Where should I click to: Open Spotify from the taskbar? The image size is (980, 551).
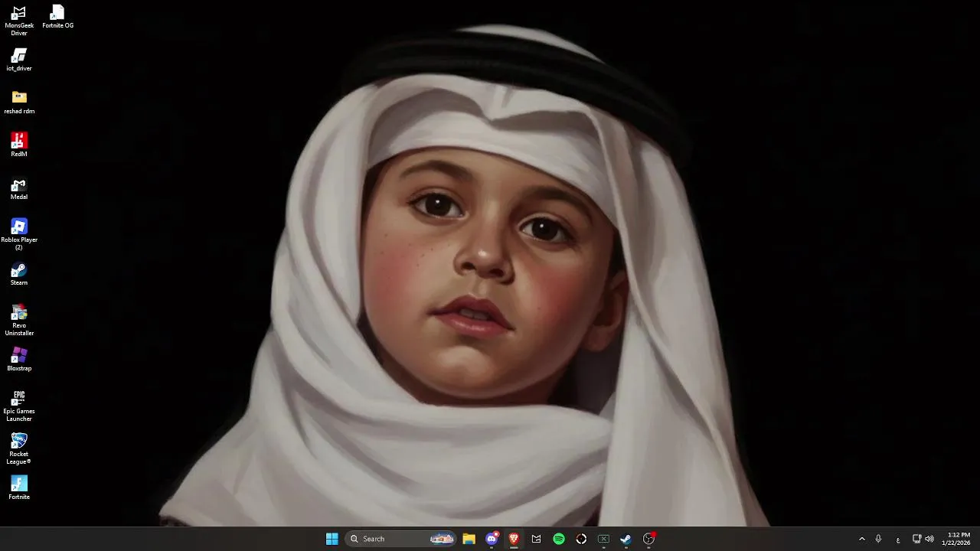(559, 539)
